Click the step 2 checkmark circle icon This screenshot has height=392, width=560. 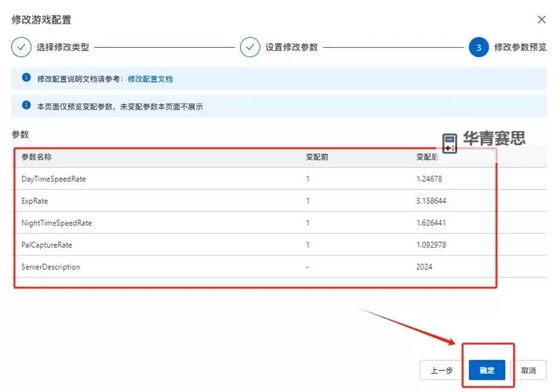250,47
